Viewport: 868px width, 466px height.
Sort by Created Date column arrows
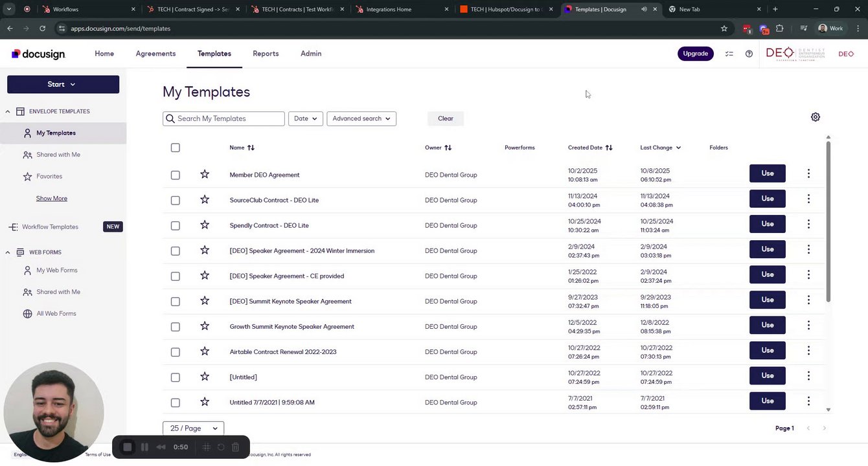pos(609,148)
